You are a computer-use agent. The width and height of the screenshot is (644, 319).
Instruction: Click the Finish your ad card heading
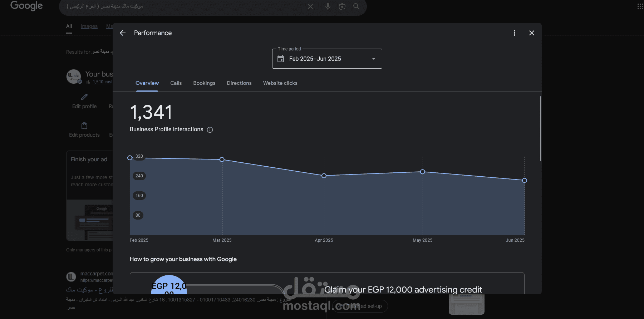(x=89, y=159)
